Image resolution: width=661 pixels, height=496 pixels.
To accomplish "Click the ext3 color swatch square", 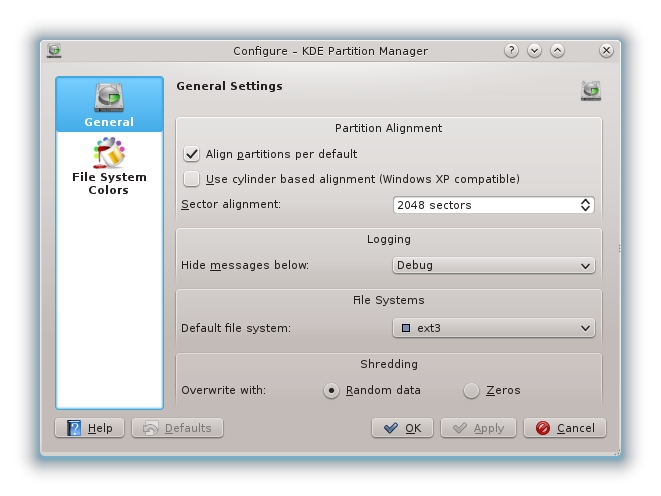I will (405, 328).
